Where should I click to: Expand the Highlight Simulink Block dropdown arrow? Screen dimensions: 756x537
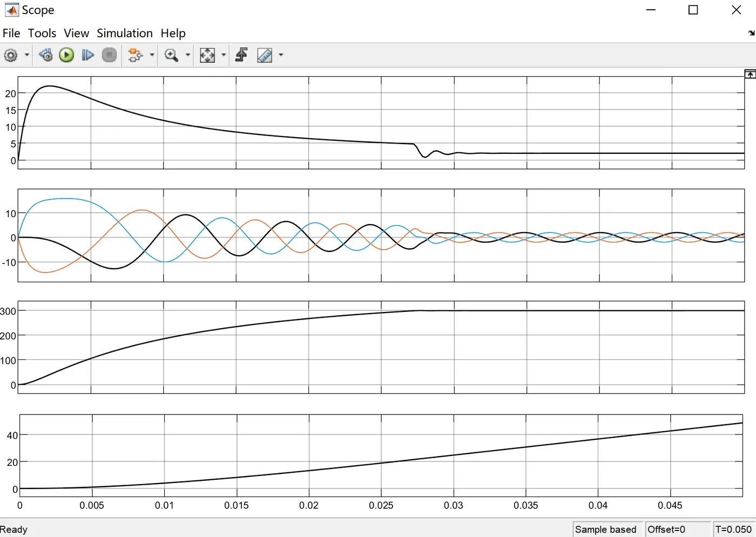152,55
